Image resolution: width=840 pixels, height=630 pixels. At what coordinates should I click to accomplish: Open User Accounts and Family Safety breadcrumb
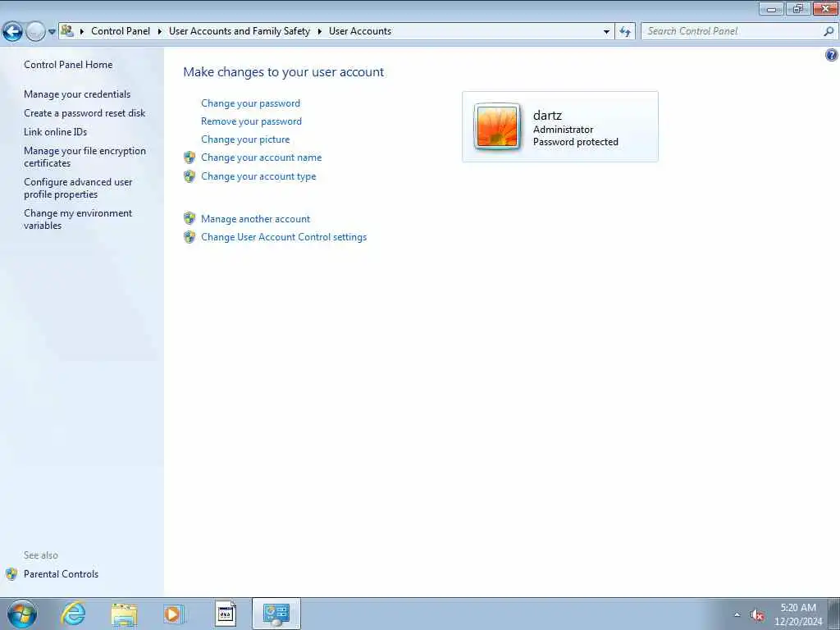240,31
